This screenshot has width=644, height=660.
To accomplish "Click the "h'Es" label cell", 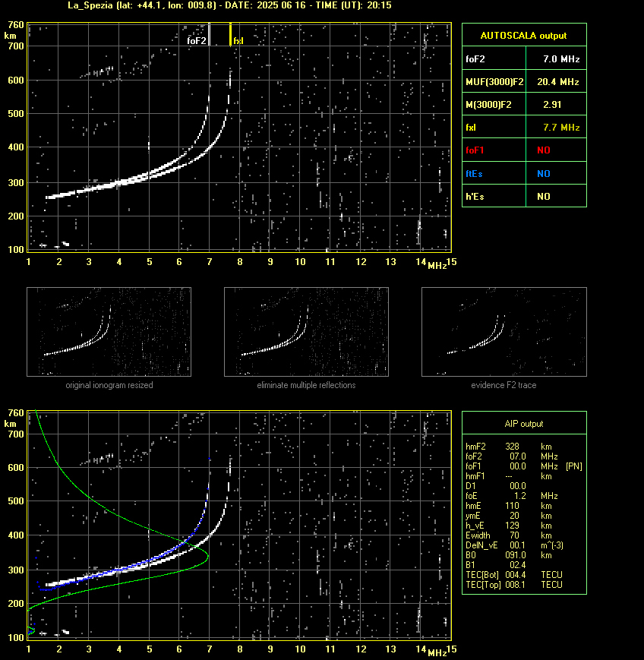I will pyautogui.click(x=494, y=196).
